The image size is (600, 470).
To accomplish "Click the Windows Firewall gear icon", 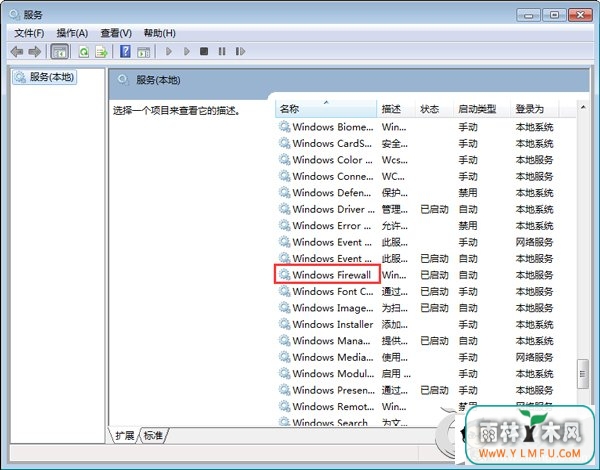I will [x=284, y=274].
